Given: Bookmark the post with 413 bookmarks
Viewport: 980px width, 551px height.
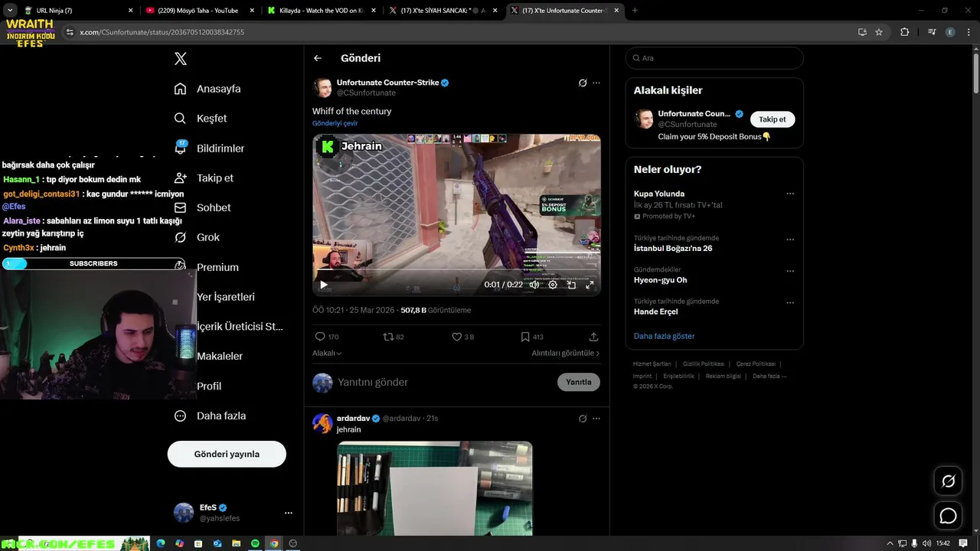Looking at the screenshot, I should pyautogui.click(x=532, y=337).
